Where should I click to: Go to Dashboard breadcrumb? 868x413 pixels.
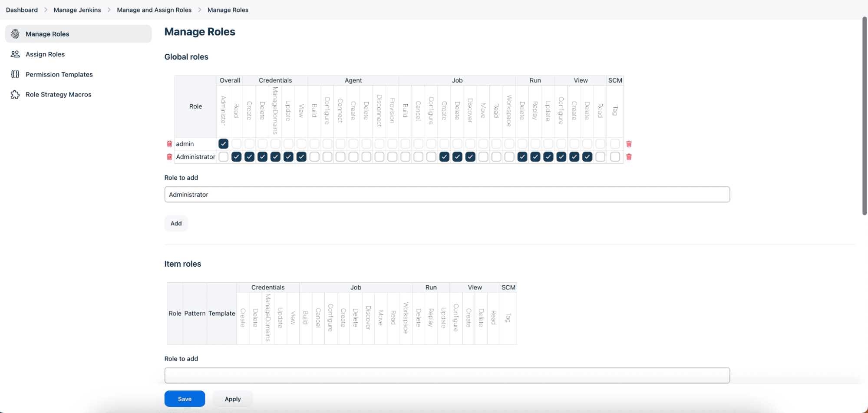(x=22, y=10)
